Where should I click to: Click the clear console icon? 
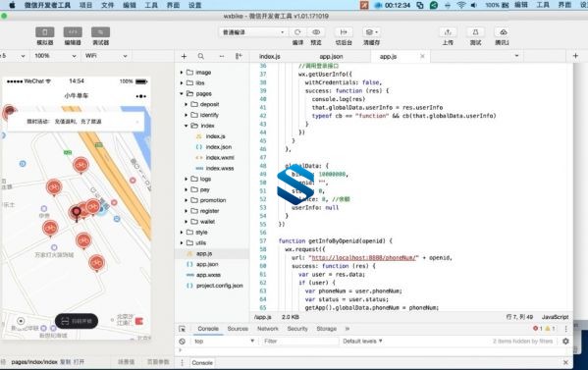(182, 342)
